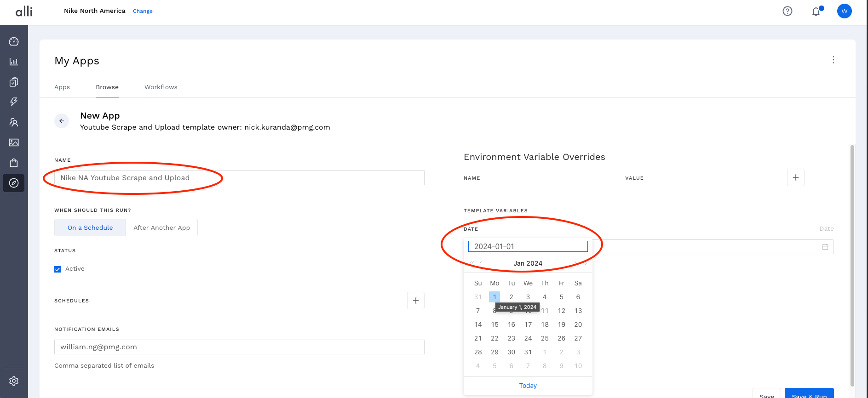
Task: Go back using the arrow button
Action: pyautogui.click(x=62, y=121)
